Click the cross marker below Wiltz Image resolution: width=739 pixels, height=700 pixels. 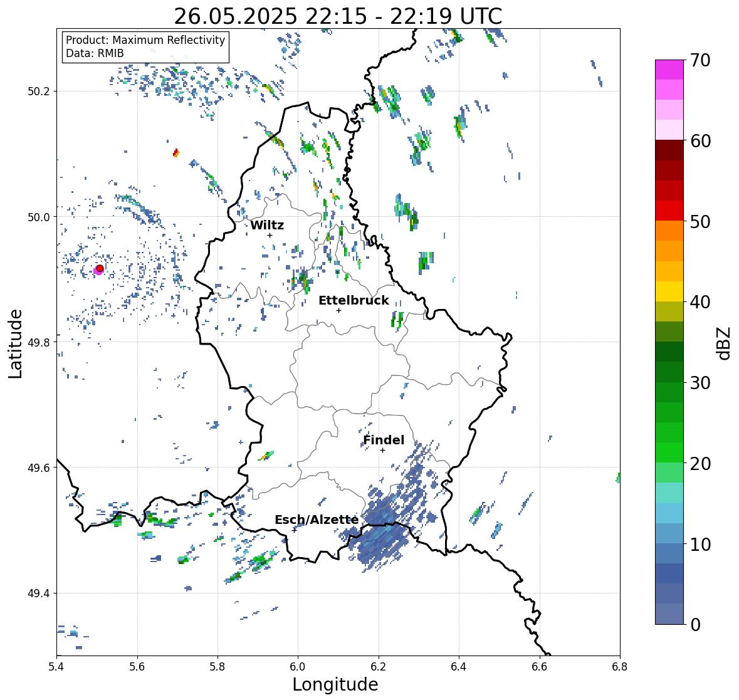[270, 235]
